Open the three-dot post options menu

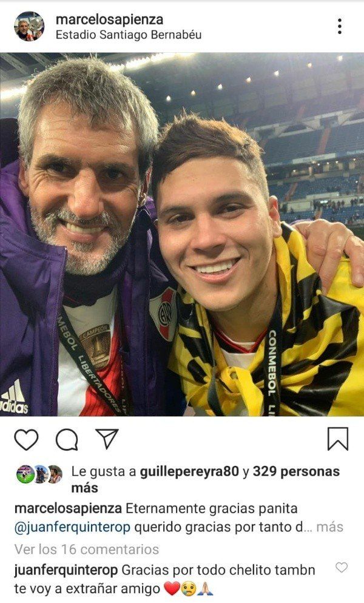[339, 26]
